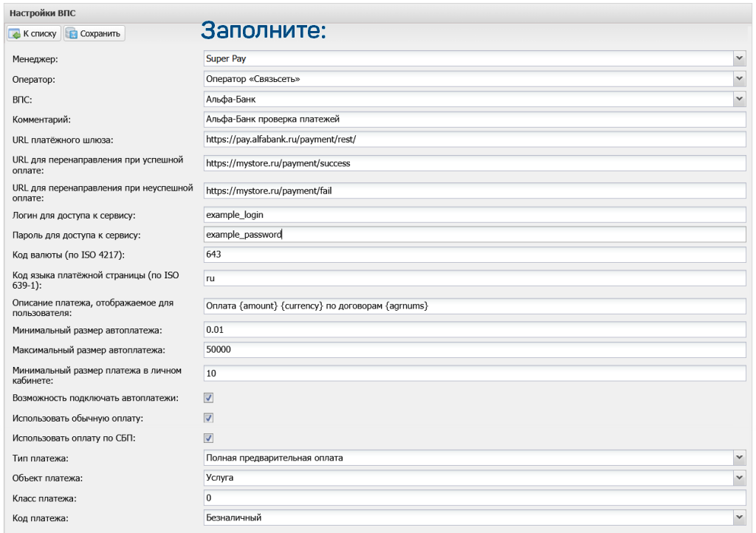Click the back-to-list arrow icon
This screenshot has width=756, height=533.
[15, 33]
